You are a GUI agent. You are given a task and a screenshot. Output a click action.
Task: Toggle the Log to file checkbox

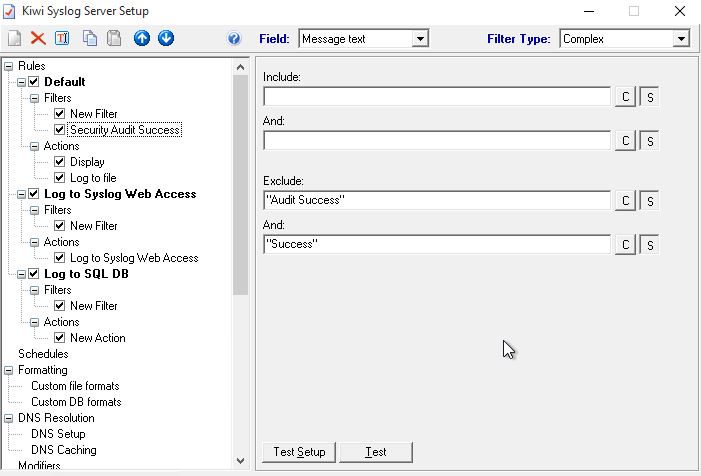(59, 178)
